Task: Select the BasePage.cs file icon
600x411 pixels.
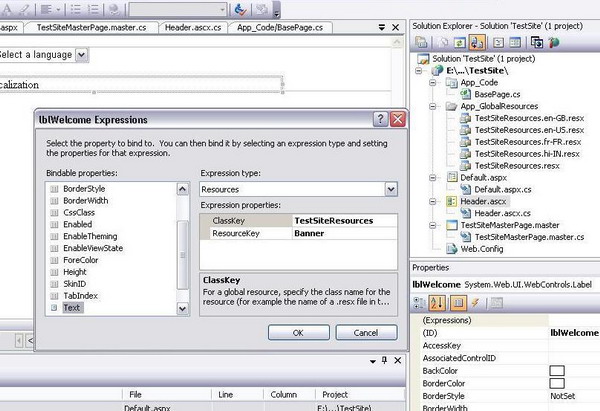Action: (x=465, y=94)
